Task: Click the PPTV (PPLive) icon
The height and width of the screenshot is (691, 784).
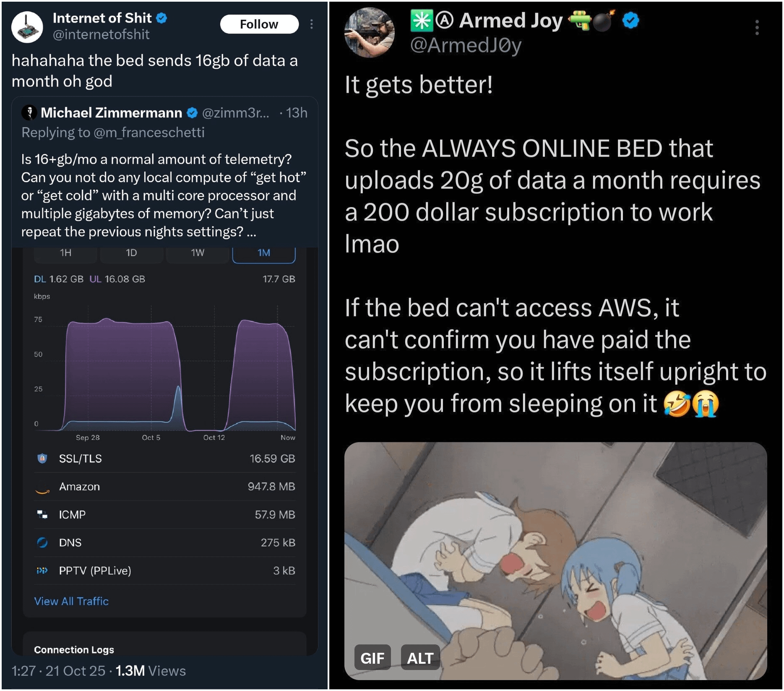Action: (x=42, y=571)
